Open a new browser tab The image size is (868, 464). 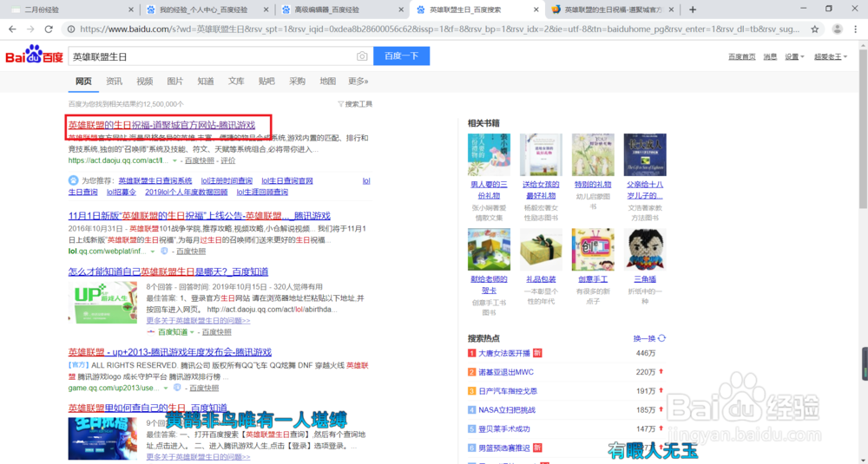click(693, 10)
